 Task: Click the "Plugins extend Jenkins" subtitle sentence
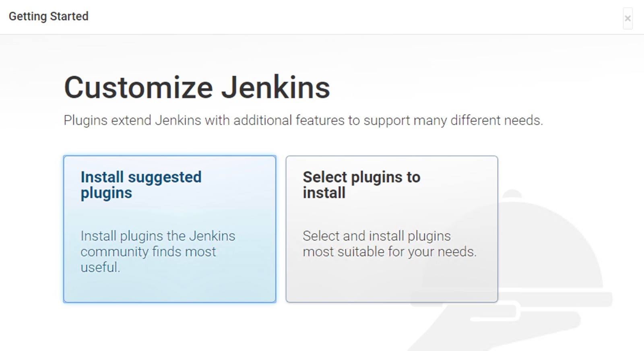point(303,120)
